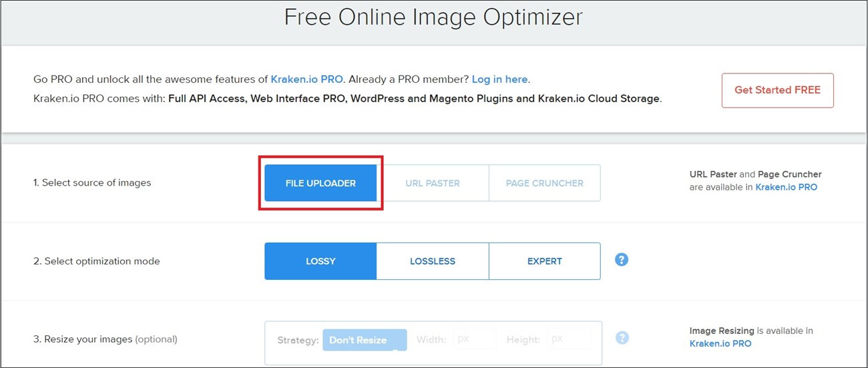Click the '3. Resize your images (optional)' label

point(105,339)
